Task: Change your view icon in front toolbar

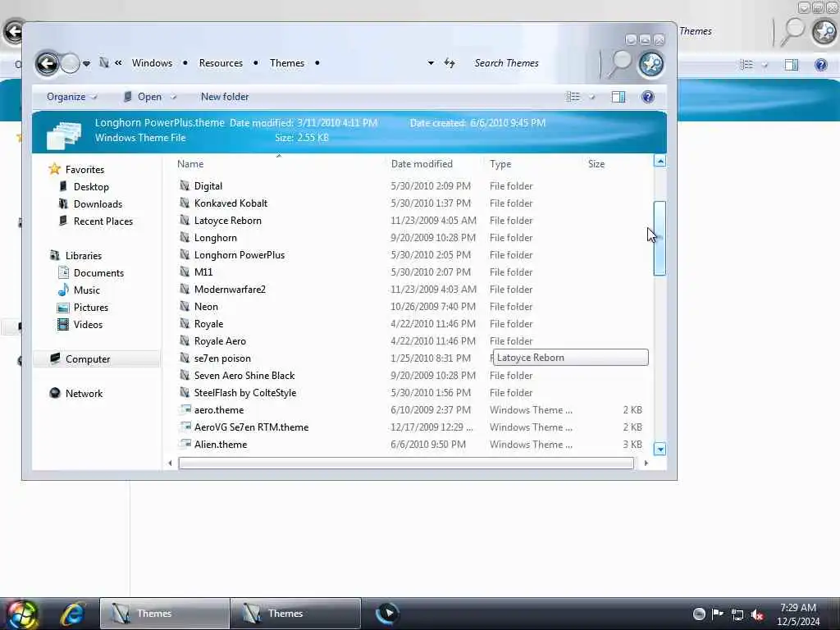Action: (573, 97)
